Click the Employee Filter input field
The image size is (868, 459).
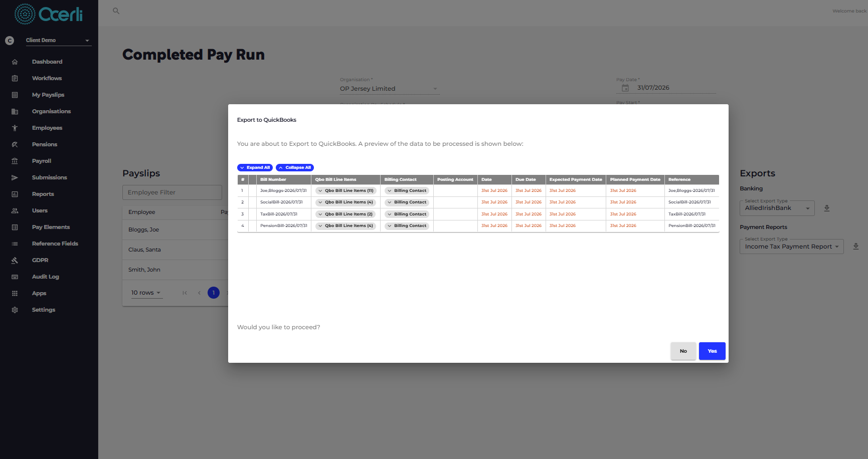click(172, 192)
